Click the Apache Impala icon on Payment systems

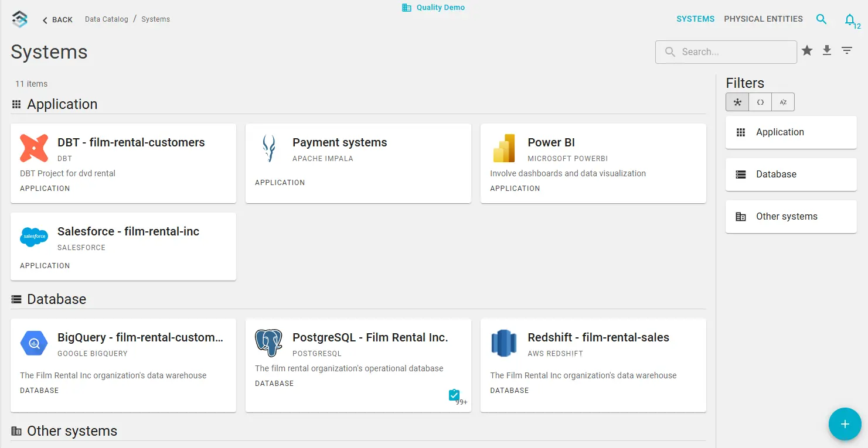[268, 148]
